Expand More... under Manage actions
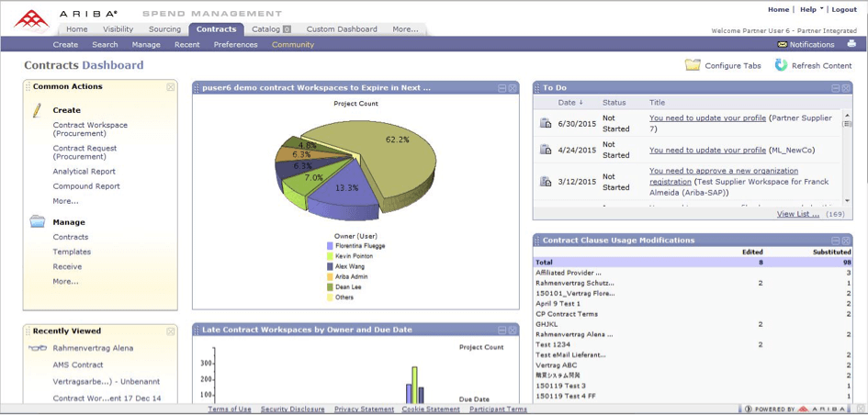The width and height of the screenshot is (868, 415). [65, 281]
